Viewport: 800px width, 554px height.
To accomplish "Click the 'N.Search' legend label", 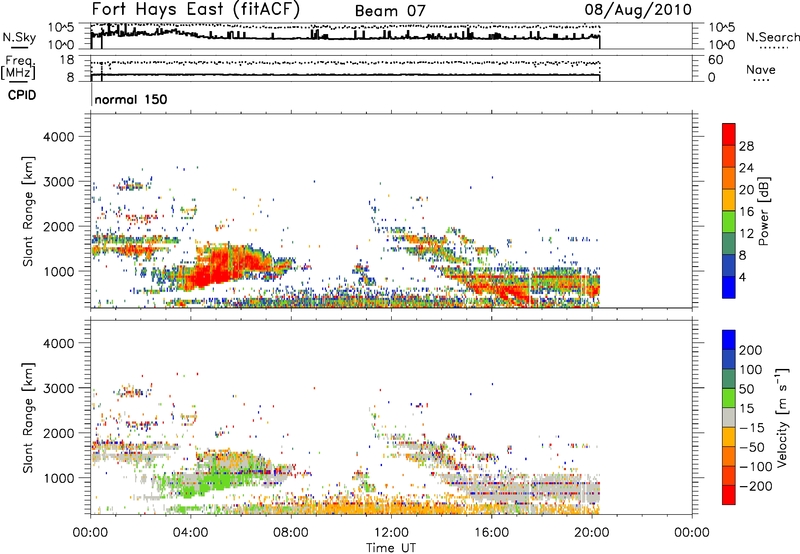I will [772, 37].
